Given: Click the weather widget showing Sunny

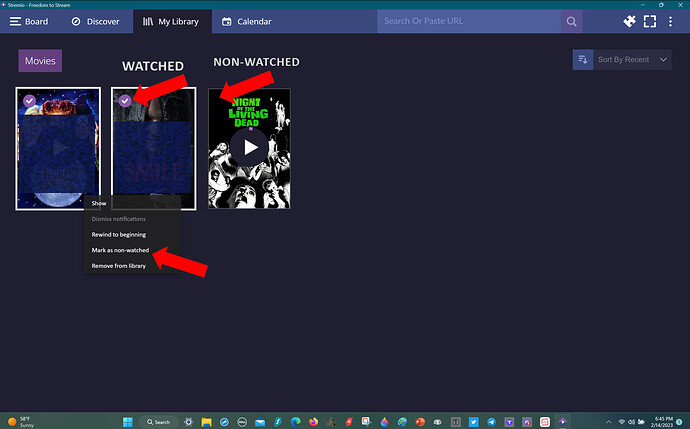Looking at the screenshot, I should tap(21, 422).
